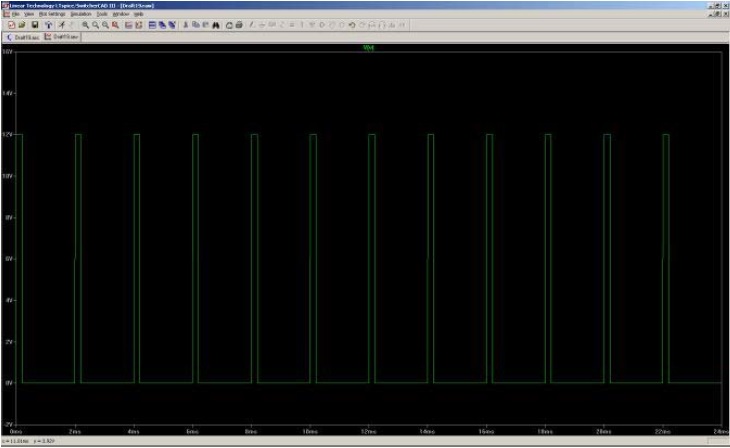
Task: Open the Tools menu
Action: [102, 14]
